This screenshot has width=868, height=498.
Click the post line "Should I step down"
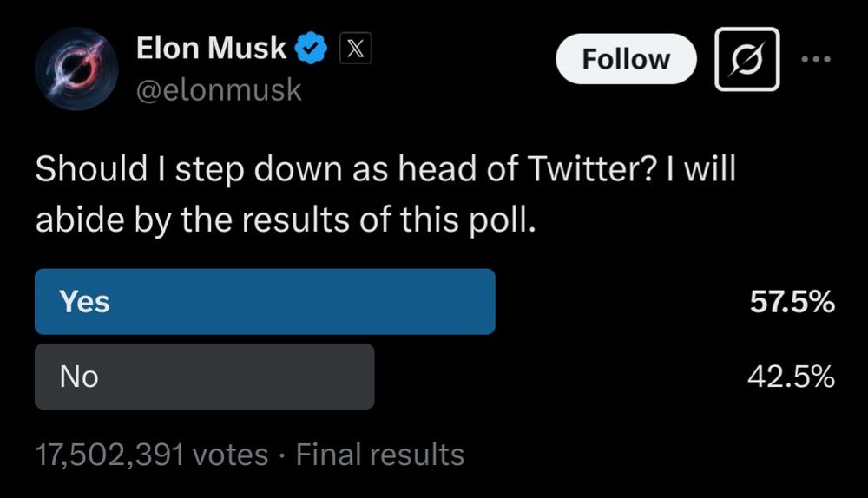point(188,169)
